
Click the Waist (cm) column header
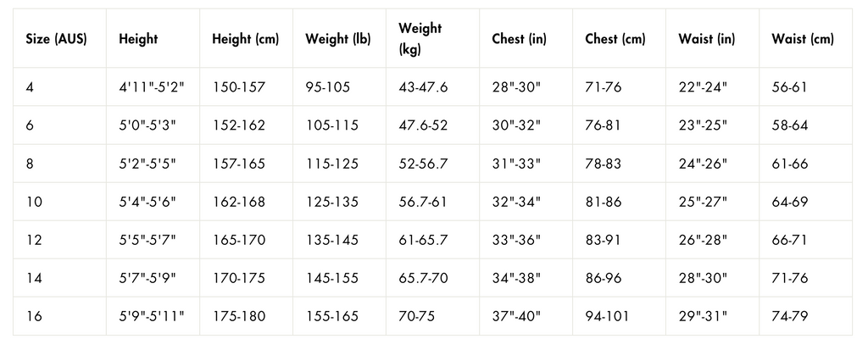pos(803,39)
